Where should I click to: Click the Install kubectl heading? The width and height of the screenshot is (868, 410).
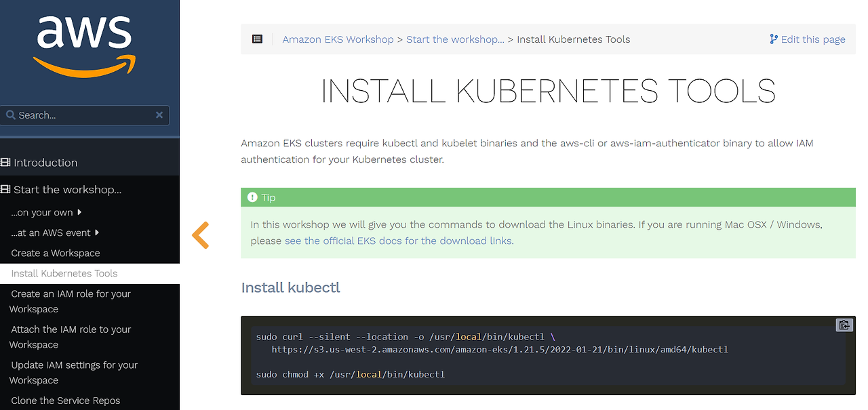290,287
